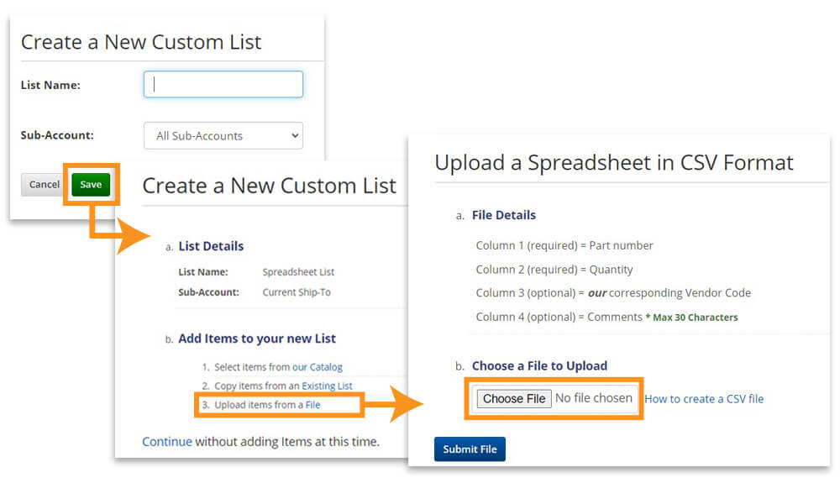Select the 'Current Ship-To' sub-account value

tap(297, 292)
